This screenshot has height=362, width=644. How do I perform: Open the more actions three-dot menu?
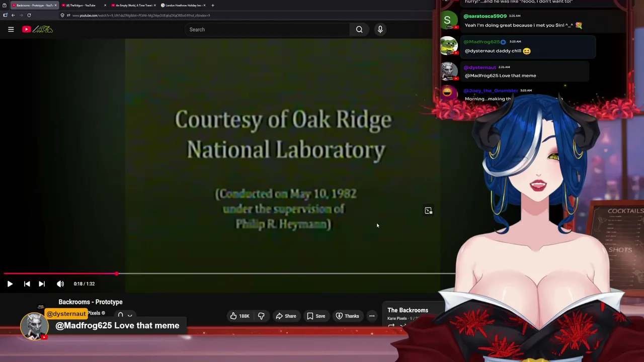click(x=372, y=316)
